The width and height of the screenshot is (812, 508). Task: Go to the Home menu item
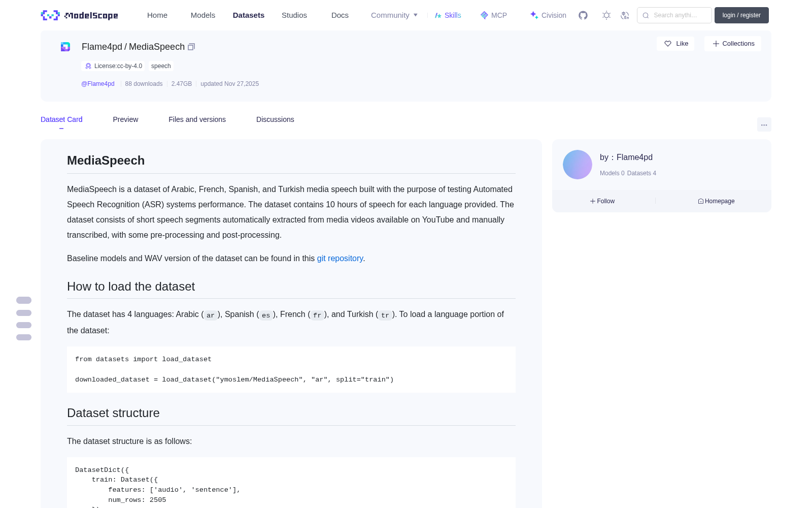tap(157, 15)
